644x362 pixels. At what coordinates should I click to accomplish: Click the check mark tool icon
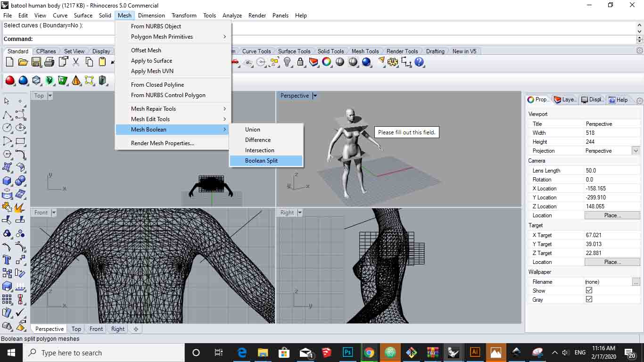[x=20, y=313]
